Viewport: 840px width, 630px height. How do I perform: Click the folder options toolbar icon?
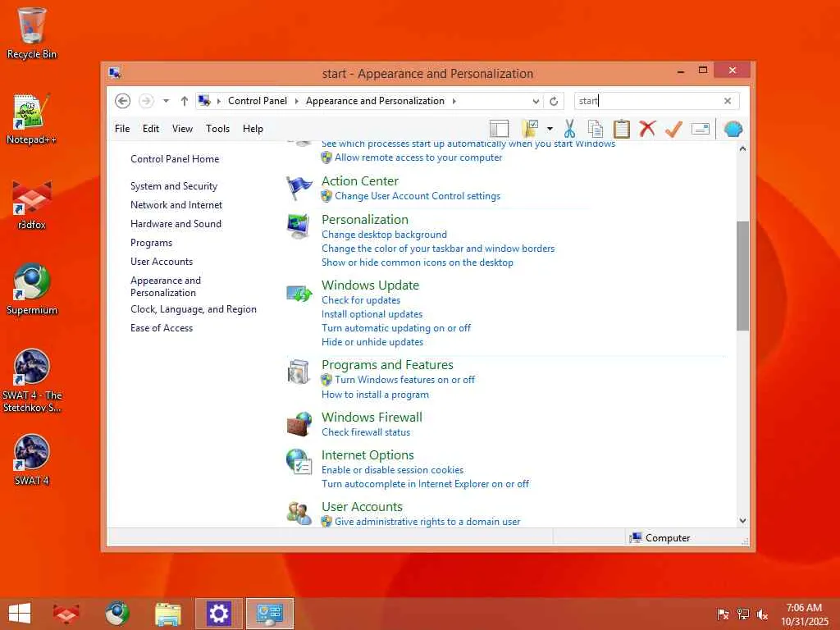tap(530, 129)
